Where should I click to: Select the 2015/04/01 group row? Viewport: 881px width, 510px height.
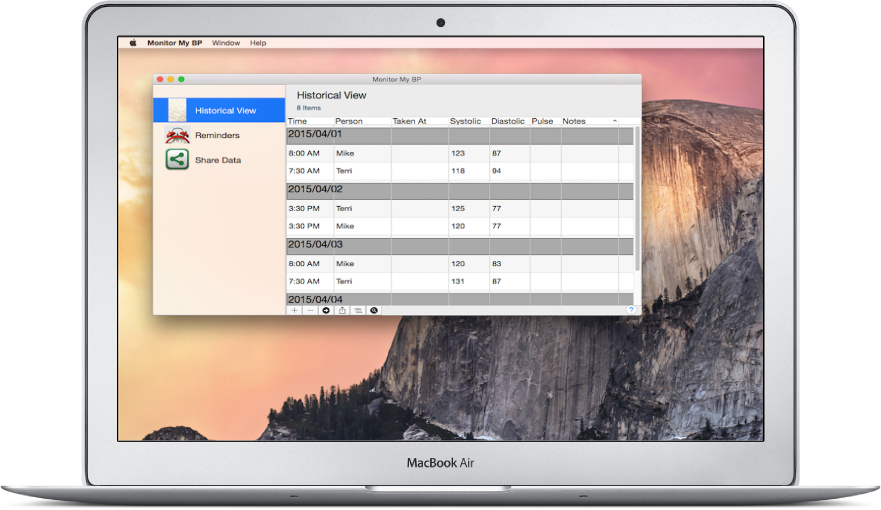tap(460, 135)
